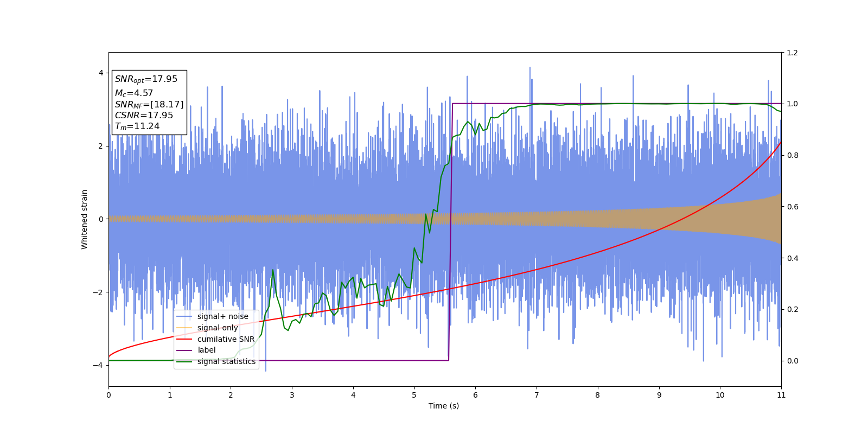Click the SNRopt=17.95 annotation text
This screenshot has height=434, width=868.
(146, 79)
